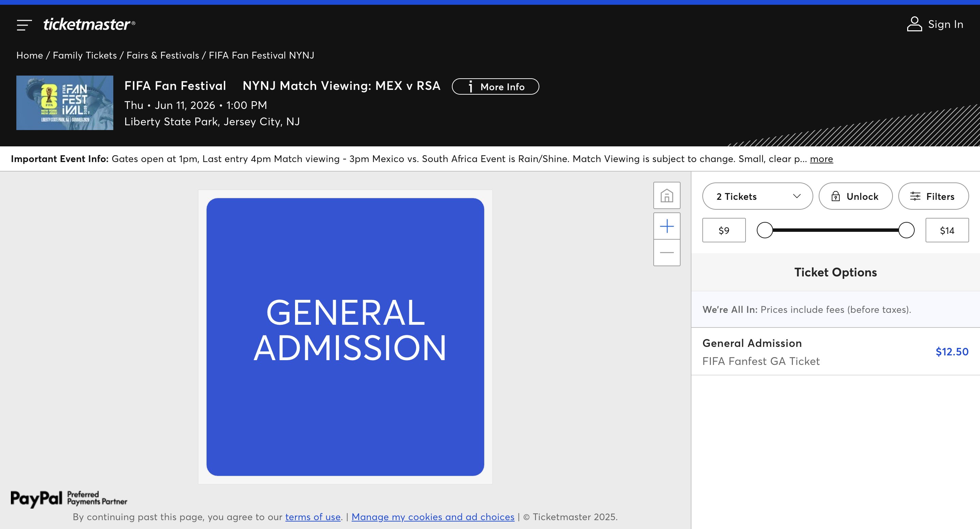Reset map view with home icon
Image resolution: width=980 pixels, height=529 pixels.
[x=667, y=196]
